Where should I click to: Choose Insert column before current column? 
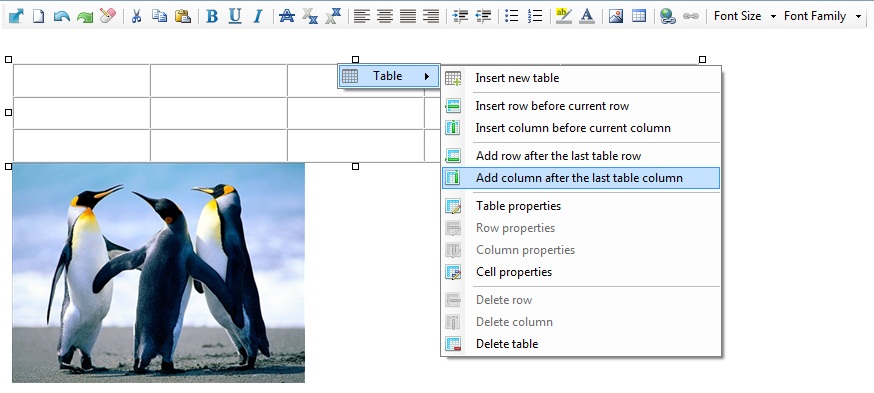[x=581, y=128]
